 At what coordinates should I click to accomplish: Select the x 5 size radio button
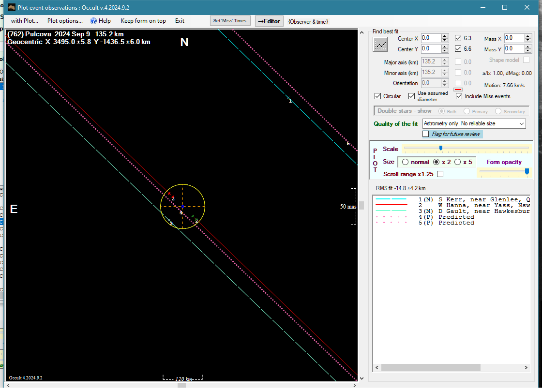coord(458,162)
